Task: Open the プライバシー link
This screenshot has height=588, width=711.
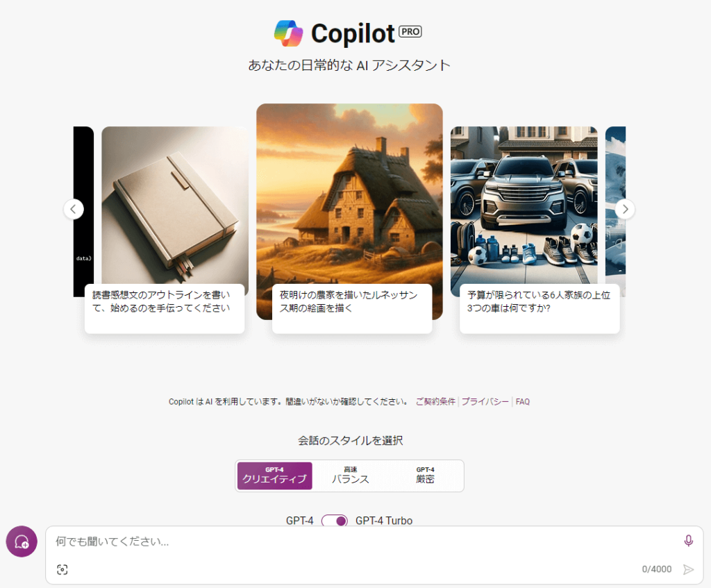Action: click(485, 401)
